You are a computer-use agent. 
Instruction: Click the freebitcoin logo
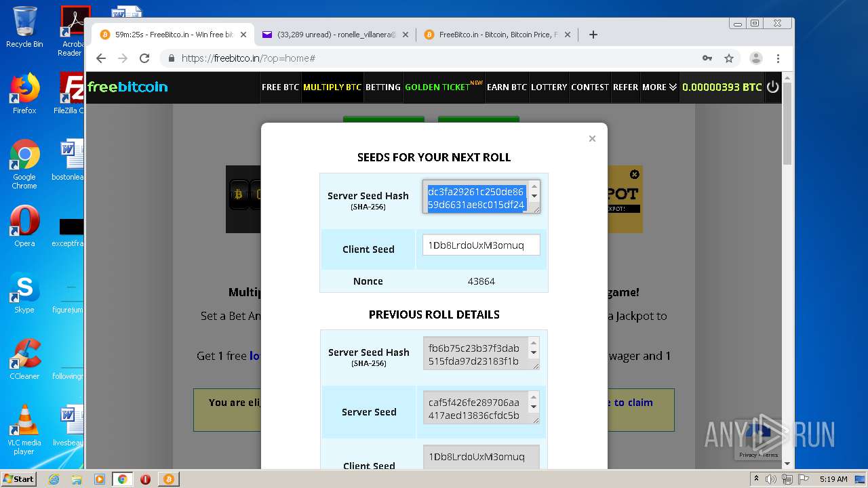(127, 87)
